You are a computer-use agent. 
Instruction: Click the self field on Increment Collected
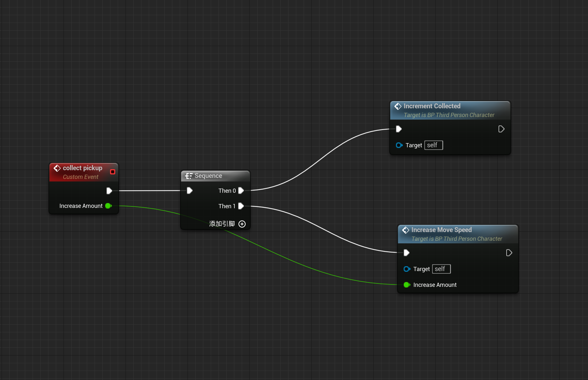(x=433, y=145)
